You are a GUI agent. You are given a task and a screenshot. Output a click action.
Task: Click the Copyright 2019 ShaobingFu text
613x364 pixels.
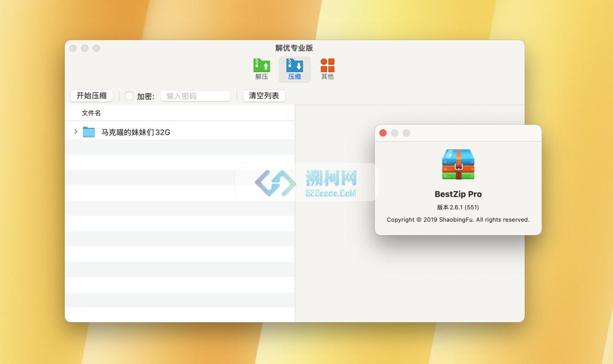click(x=458, y=220)
